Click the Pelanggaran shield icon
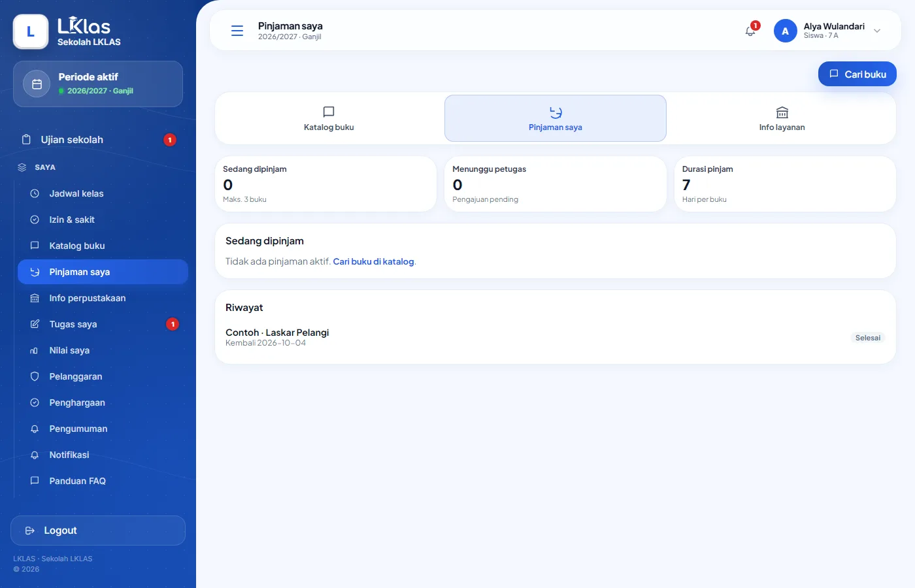This screenshot has height=588, width=915. pyautogui.click(x=35, y=376)
